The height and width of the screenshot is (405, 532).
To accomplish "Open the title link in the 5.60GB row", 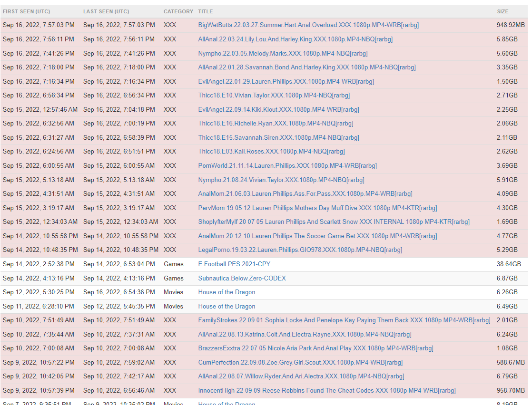I will 283,54.
